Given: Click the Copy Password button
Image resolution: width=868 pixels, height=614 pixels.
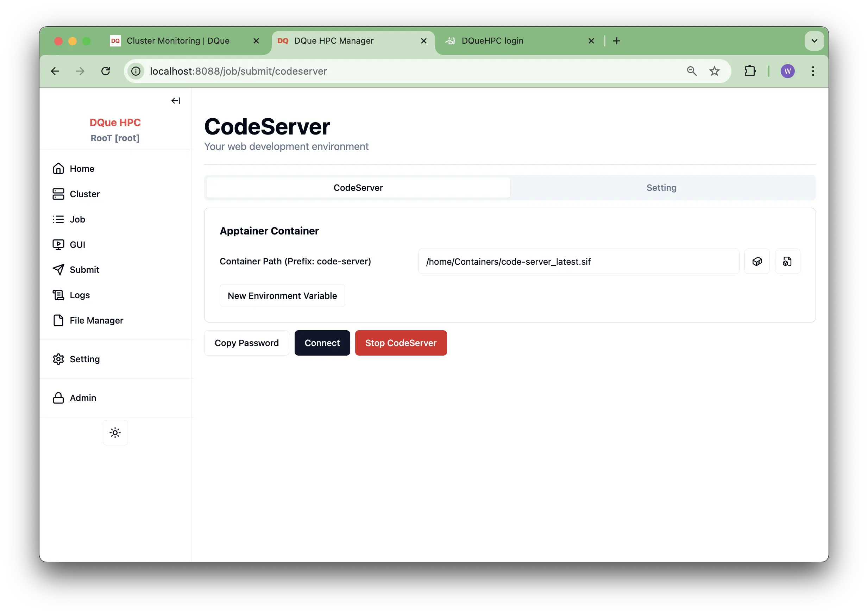Looking at the screenshot, I should [246, 343].
